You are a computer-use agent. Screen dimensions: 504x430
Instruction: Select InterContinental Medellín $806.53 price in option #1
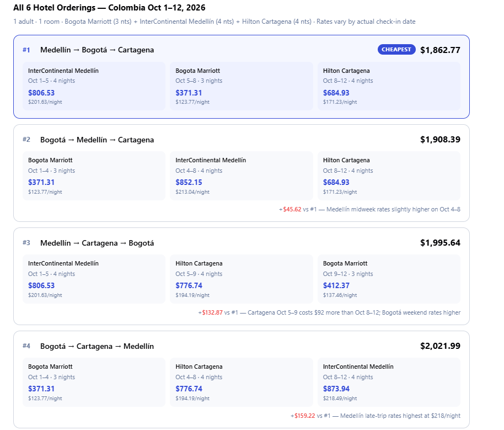click(x=41, y=93)
